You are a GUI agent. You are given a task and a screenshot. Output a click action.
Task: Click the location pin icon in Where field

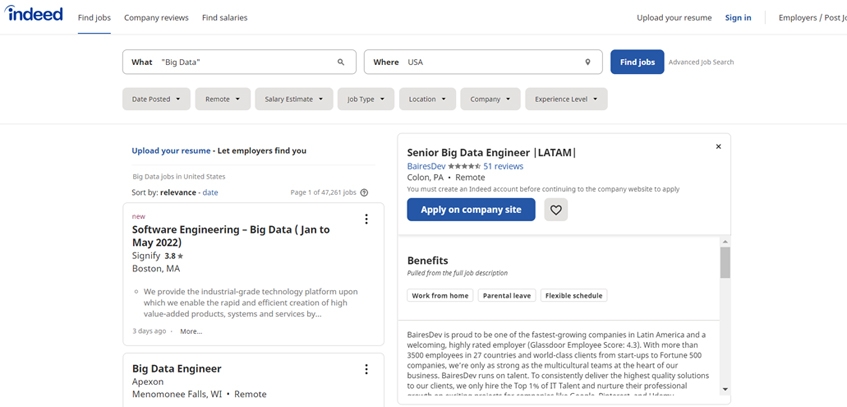click(588, 62)
